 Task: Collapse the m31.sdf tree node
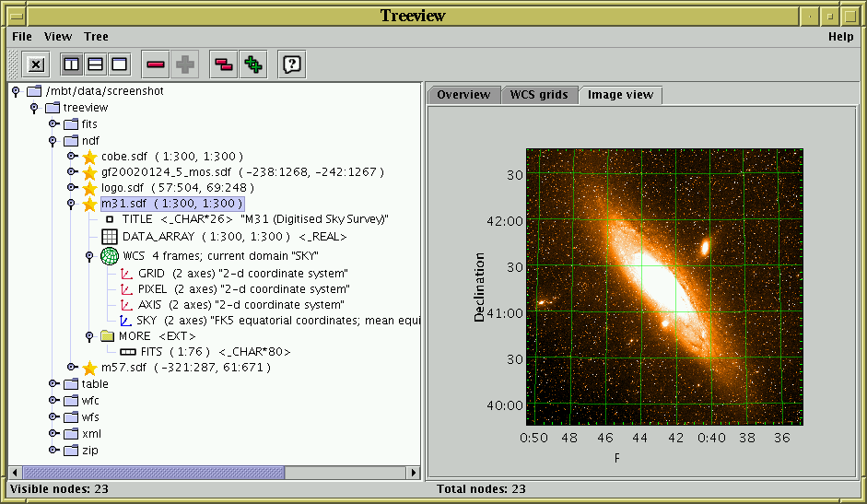coord(71,204)
